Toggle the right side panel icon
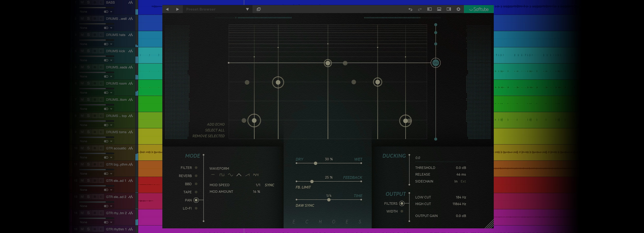This screenshot has height=233, width=644. (x=449, y=9)
